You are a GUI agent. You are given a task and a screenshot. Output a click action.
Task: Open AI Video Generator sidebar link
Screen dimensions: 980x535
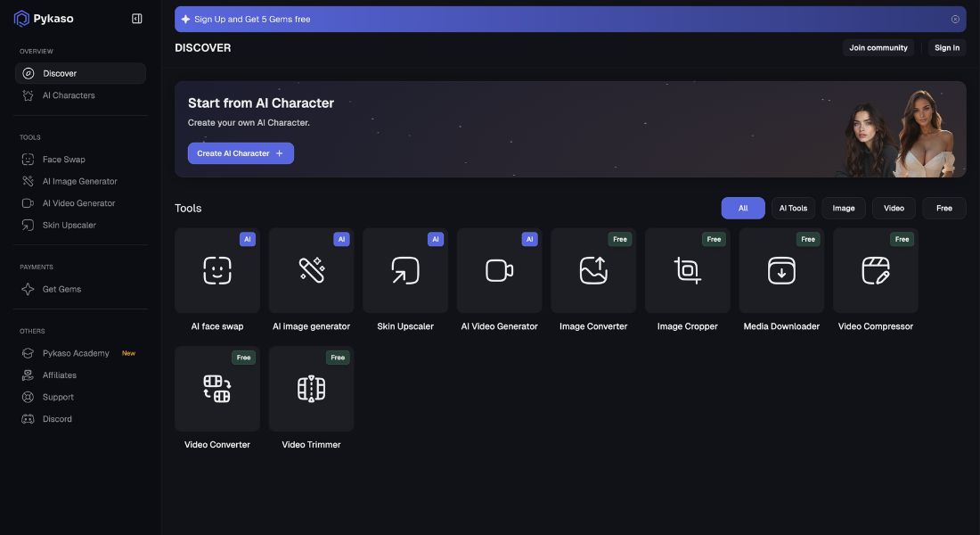[x=80, y=202]
